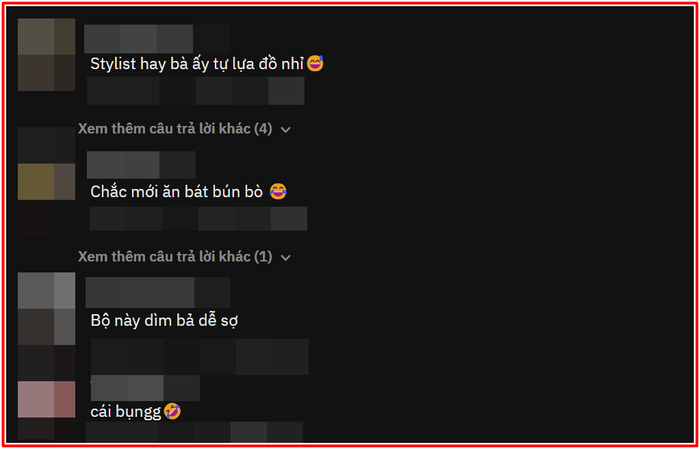The image size is (700, 449).
Task: Open blurred username above the "Chắc mới ăn bát bún bò" comment
Action: click(141, 165)
